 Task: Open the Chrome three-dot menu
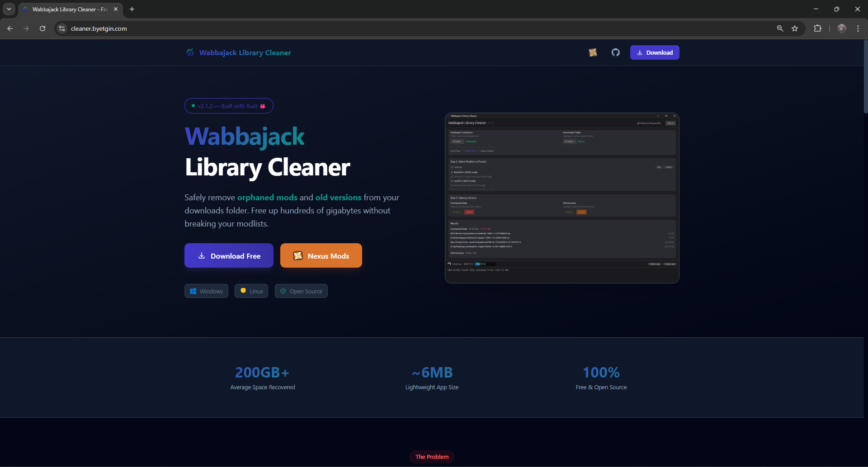coord(858,28)
